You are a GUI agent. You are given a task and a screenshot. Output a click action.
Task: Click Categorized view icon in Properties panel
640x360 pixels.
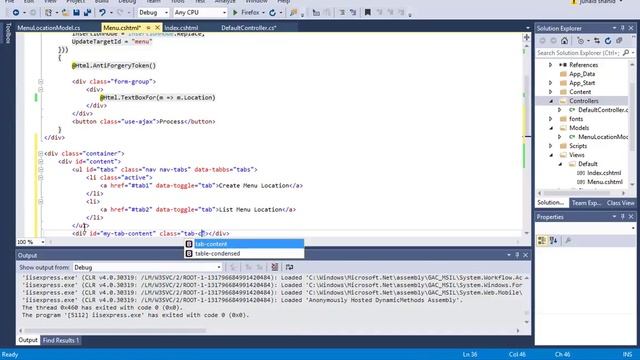542,241
